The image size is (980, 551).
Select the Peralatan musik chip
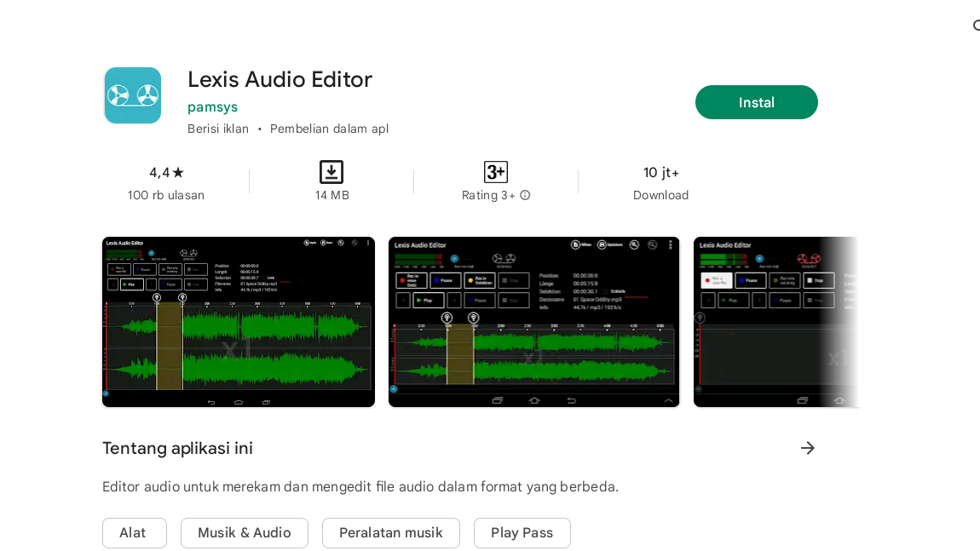tap(390, 533)
